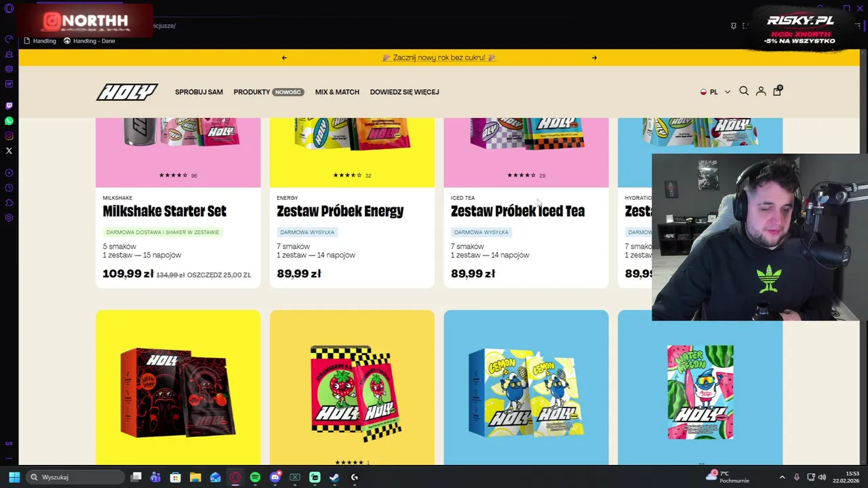Go to next announcement with right arrow

[x=594, y=58]
